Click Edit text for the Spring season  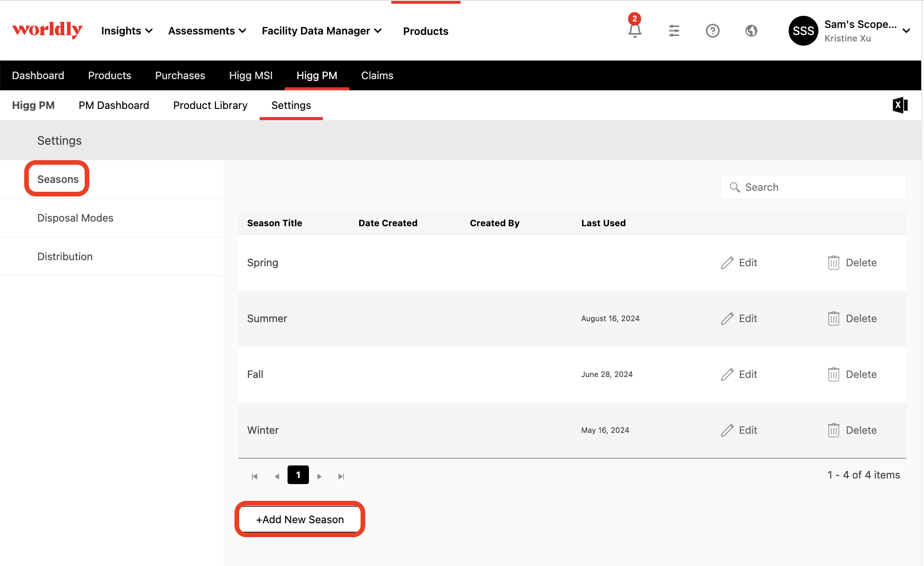click(748, 263)
